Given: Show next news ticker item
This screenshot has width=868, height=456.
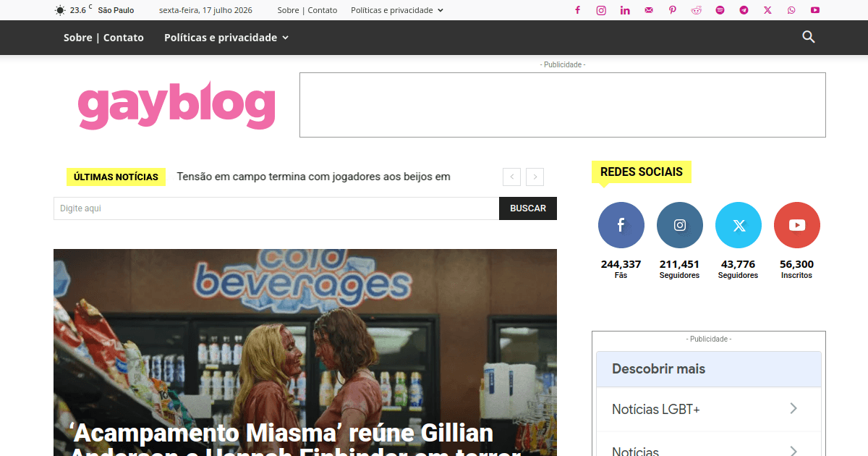Looking at the screenshot, I should (535, 177).
